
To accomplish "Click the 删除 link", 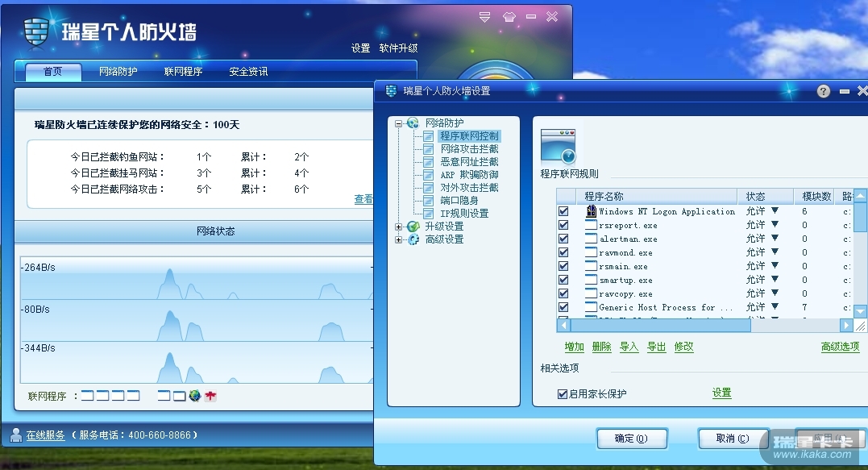I will coord(602,347).
